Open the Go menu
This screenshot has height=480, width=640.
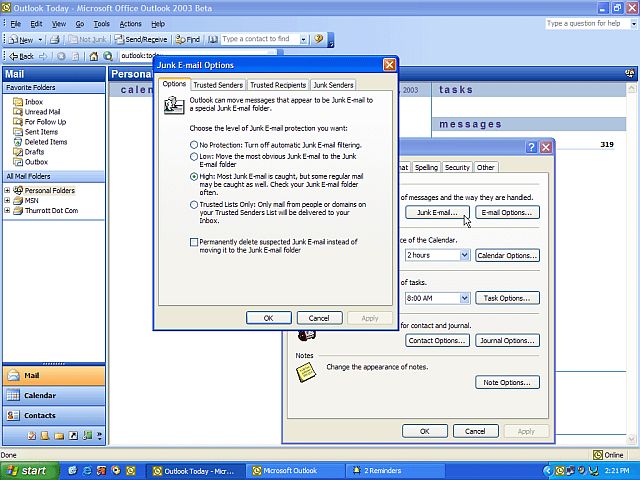point(80,24)
